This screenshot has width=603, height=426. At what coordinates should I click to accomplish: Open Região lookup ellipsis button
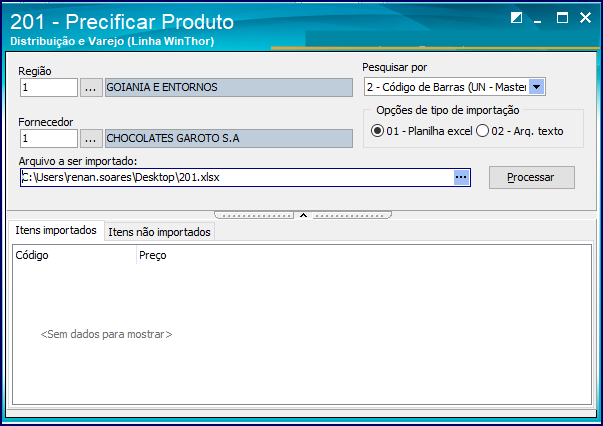point(91,88)
